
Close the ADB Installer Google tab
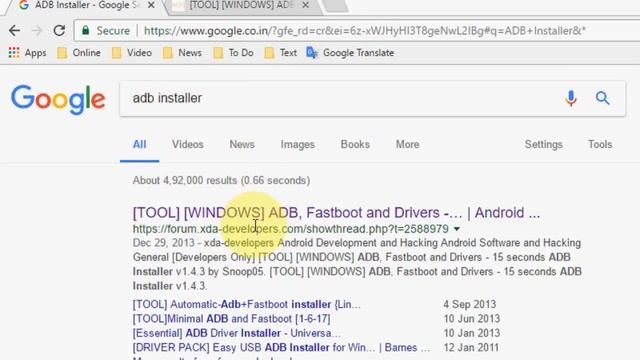[x=151, y=5]
